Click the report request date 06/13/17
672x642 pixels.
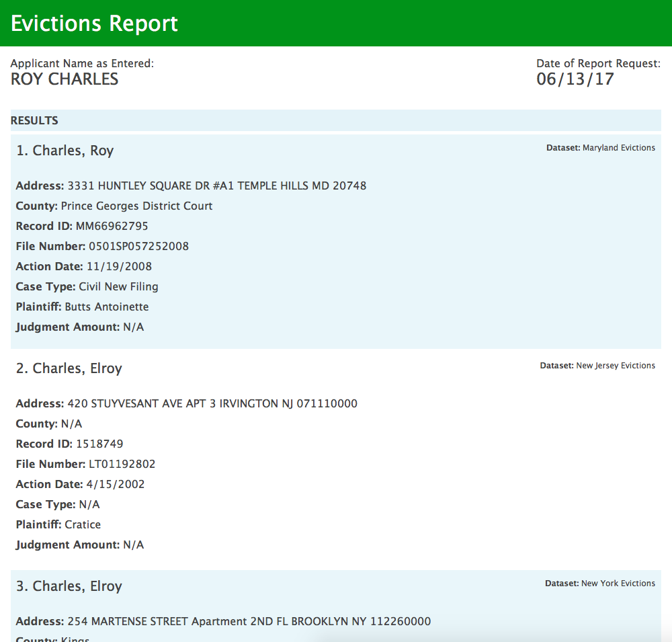point(575,79)
